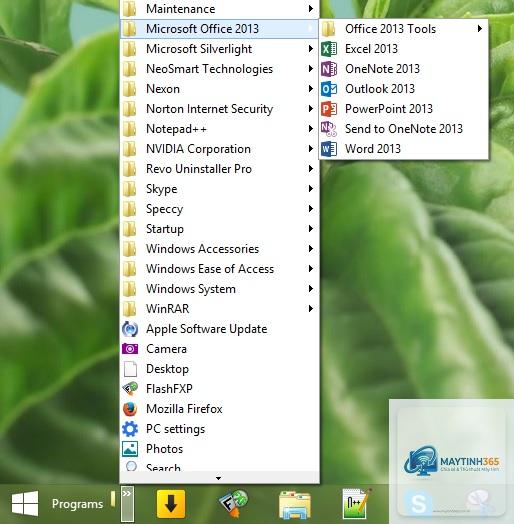
Task: Expand the Skype submenu arrow
Action: pos(311,189)
